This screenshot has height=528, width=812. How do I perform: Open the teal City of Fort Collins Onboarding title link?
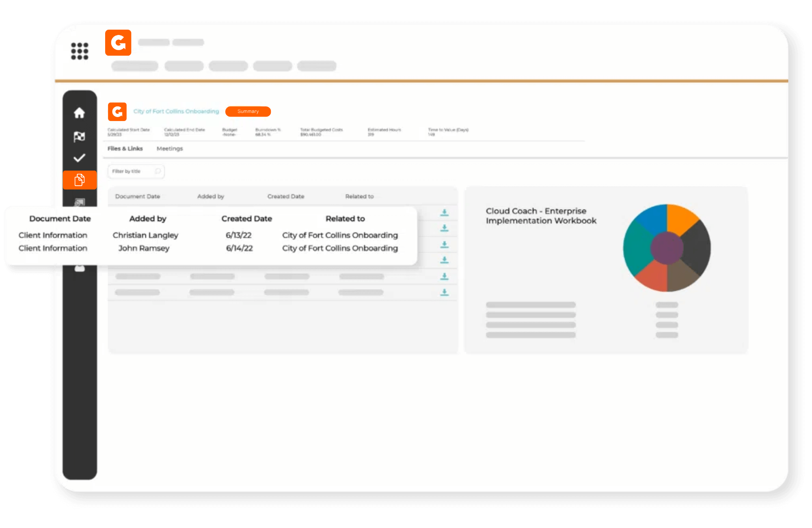pos(176,111)
